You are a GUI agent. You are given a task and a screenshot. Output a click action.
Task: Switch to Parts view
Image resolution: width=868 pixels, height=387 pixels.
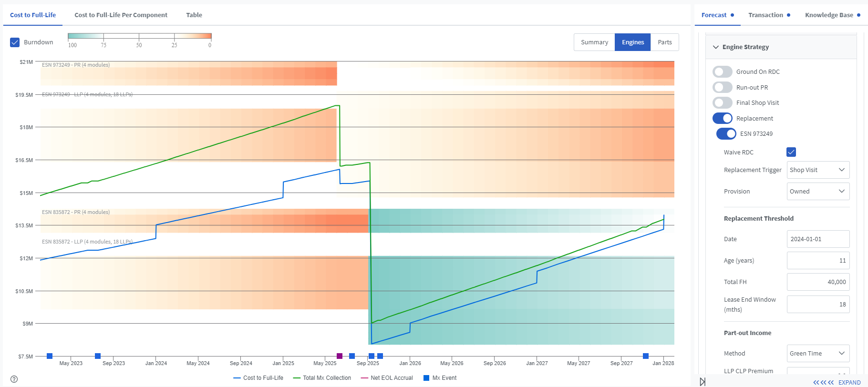(x=665, y=42)
